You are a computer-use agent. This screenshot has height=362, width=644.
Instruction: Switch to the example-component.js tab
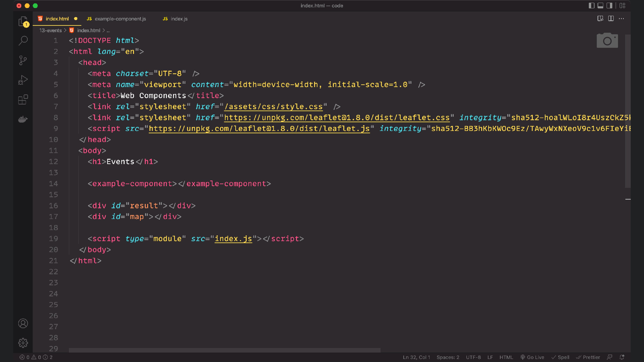point(120,19)
